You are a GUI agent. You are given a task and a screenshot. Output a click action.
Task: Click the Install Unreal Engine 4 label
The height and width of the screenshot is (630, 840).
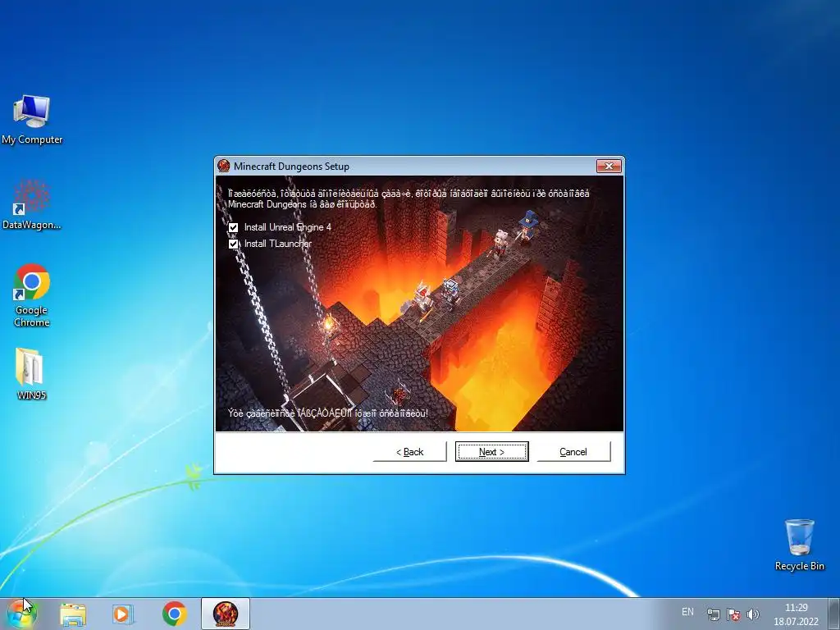tap(288, 227)
